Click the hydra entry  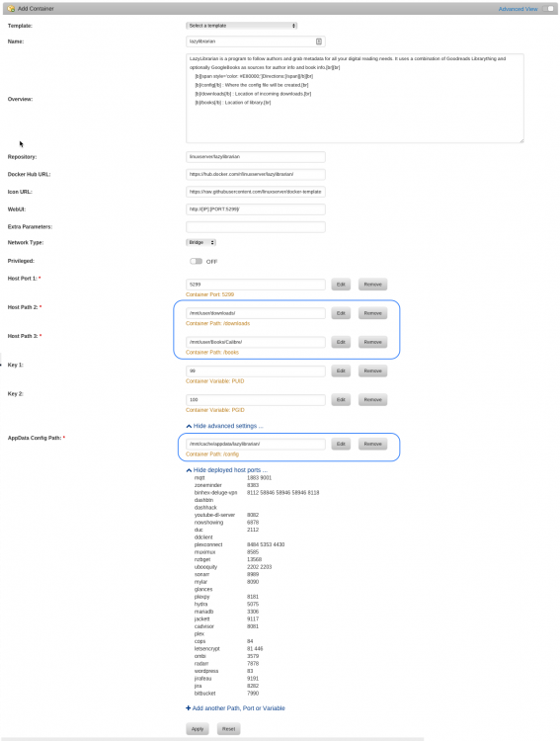(x=200, y=605)
